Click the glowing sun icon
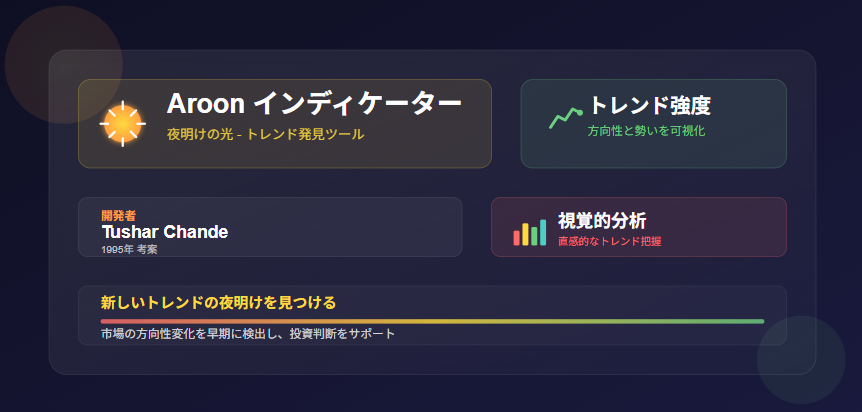This screenshot has width=862, height=412. coord(123,124)
